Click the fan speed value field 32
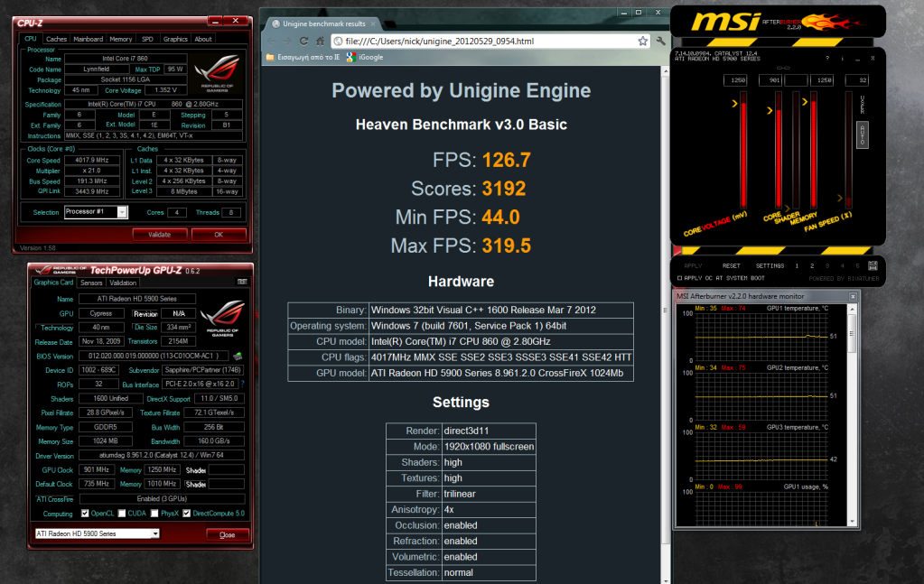The width and height of the screenshot is (924, 584). [857, 80]
